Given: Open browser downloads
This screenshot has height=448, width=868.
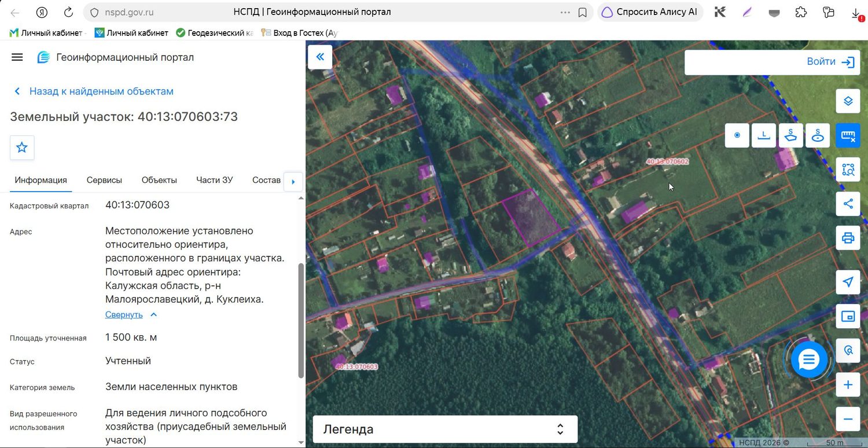Looking at the screenshot, I should [x=856, y=13].
